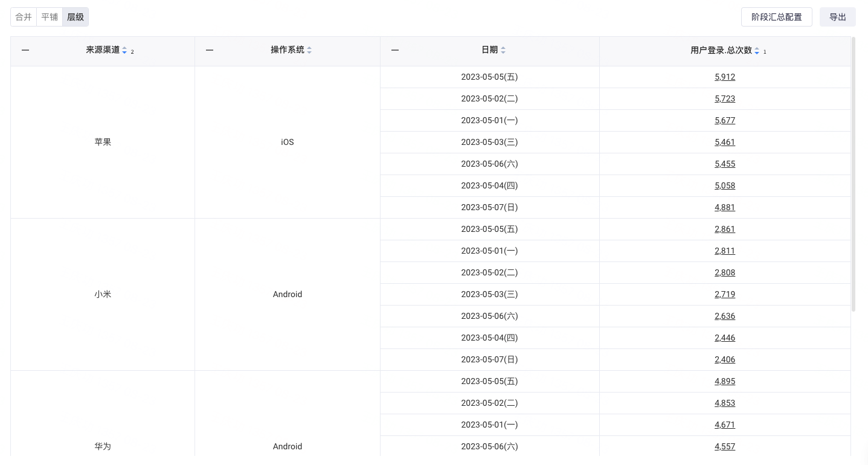Open the 2,861 login count link

[725, 229]
